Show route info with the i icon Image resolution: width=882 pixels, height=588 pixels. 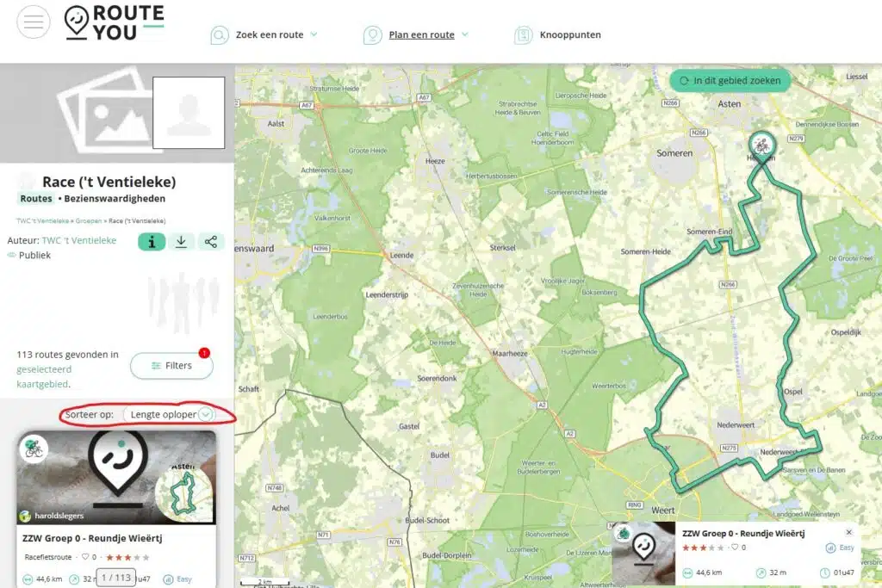(x=152, y=242)
